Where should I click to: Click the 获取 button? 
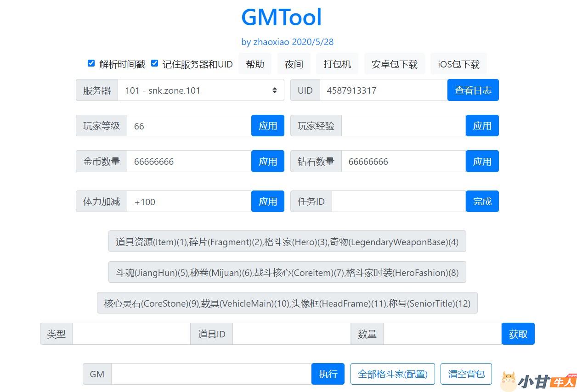pos(518,334)
